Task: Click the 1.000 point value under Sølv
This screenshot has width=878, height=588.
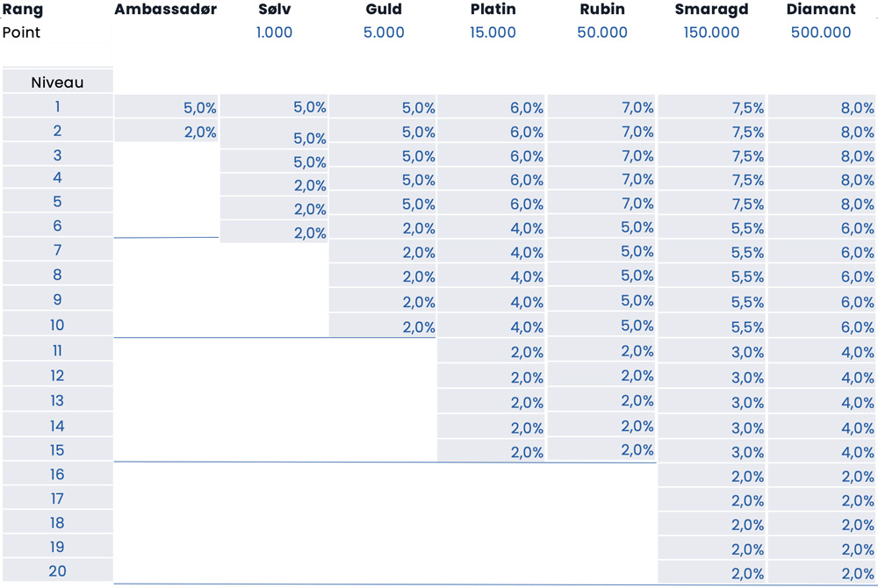Action: [274, 32]
